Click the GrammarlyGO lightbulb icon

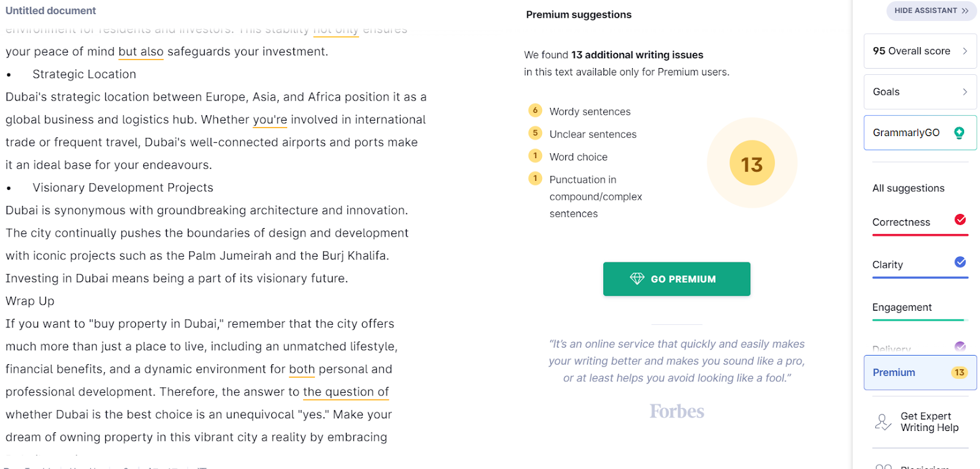pos(959,132)
